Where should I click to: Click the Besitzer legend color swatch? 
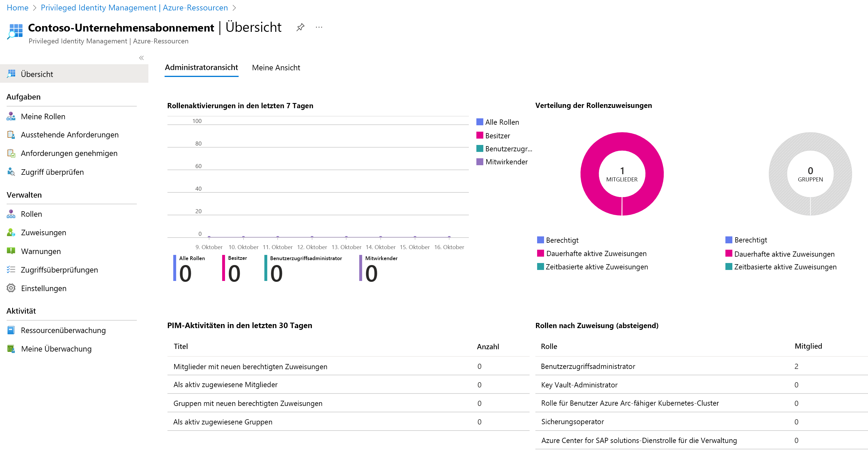tap(480, 135)
